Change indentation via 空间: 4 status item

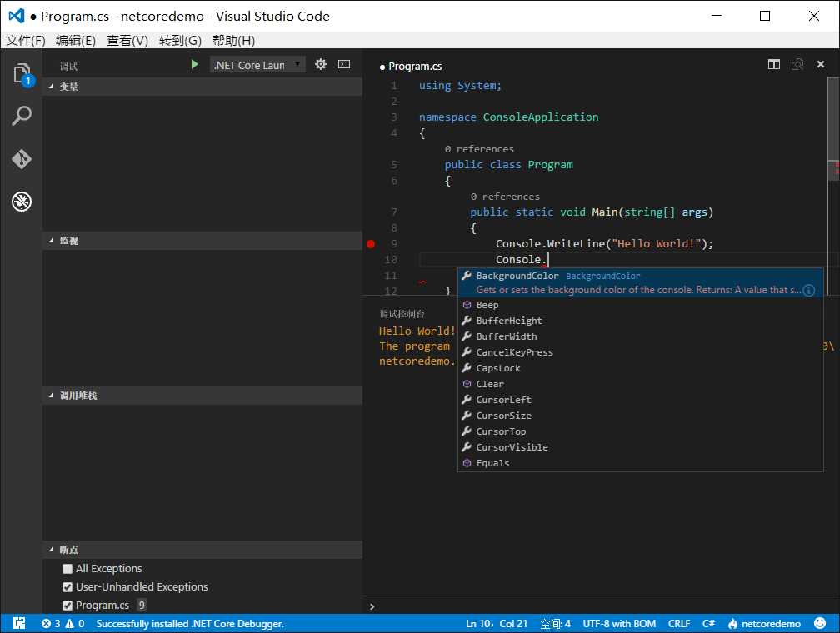click(555, 623)
